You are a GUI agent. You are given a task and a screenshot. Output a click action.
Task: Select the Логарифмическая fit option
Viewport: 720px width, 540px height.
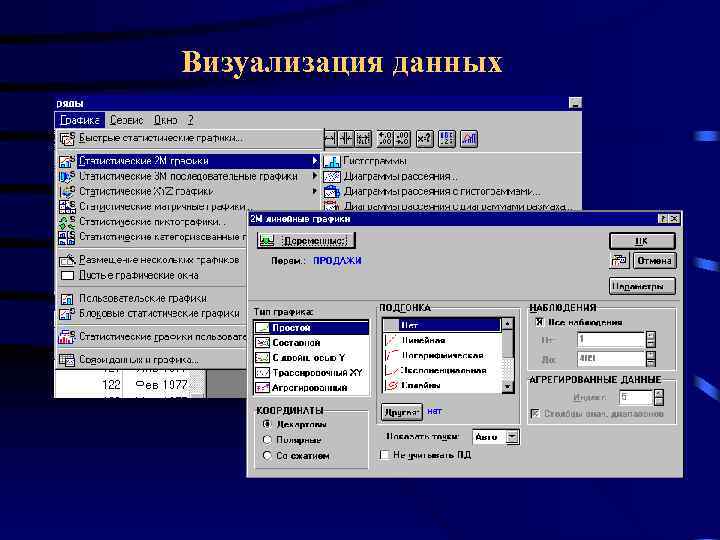[442, 355]
